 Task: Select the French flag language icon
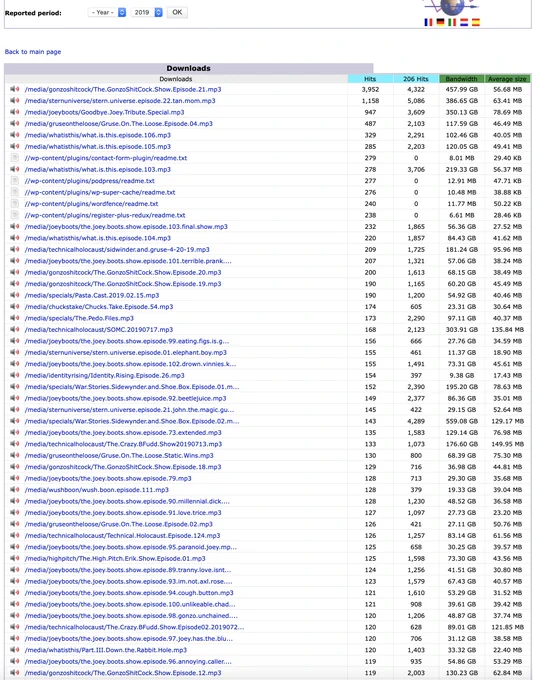428,22
